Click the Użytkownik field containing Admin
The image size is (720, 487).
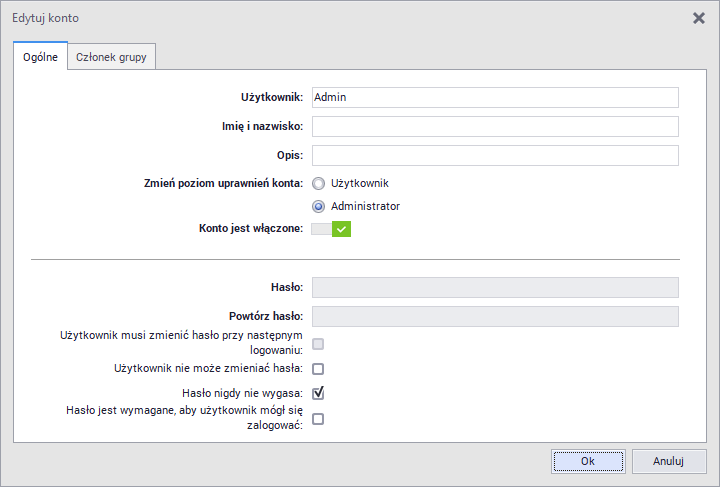(495, 97)
